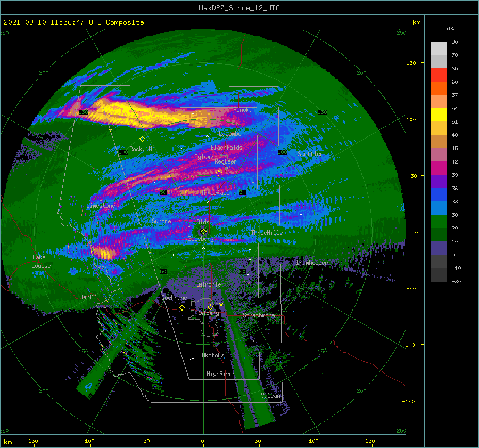Click the Sylvan label
This screenshot has width=479, height=448.
(204, 157)
